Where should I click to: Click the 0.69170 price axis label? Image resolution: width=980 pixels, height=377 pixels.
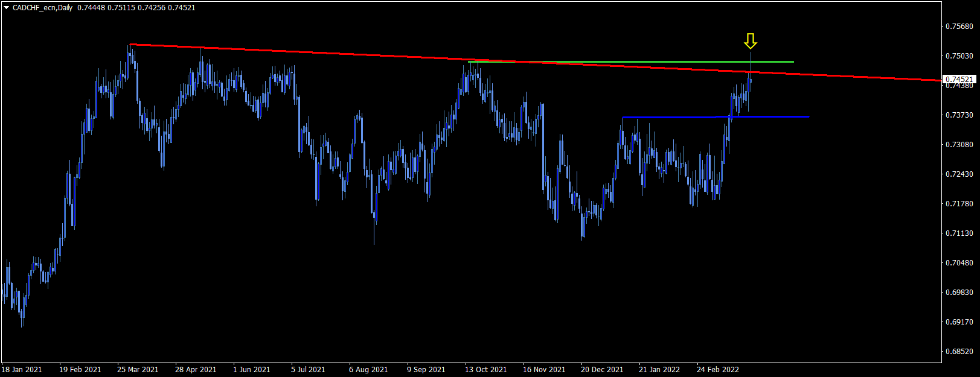(x=959, y=322)
